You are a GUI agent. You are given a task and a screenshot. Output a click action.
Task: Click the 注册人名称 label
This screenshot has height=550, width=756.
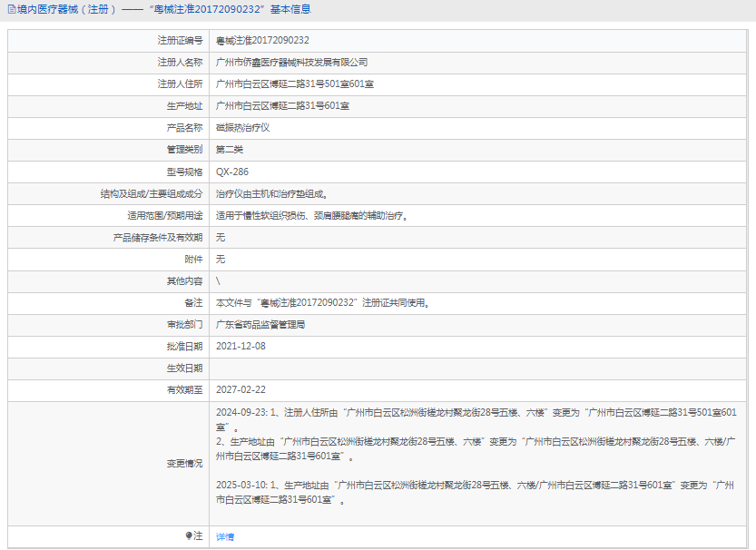point(180,63)
